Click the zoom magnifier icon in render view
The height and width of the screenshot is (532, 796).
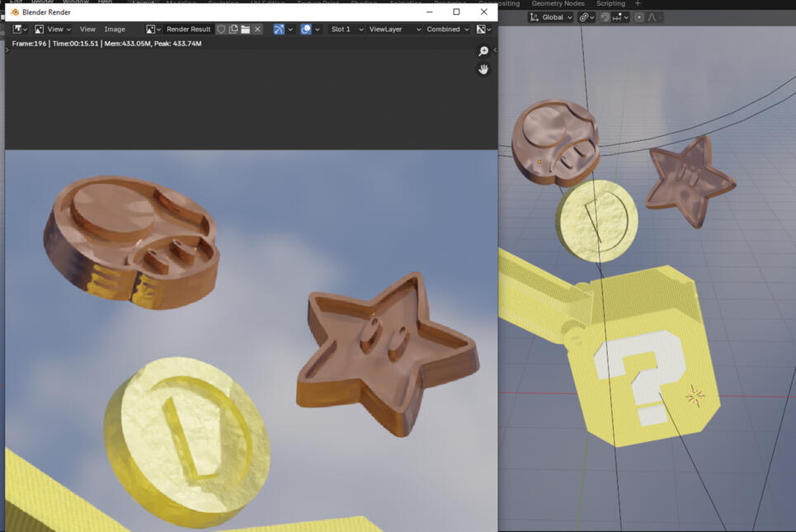tap(483, 51)
